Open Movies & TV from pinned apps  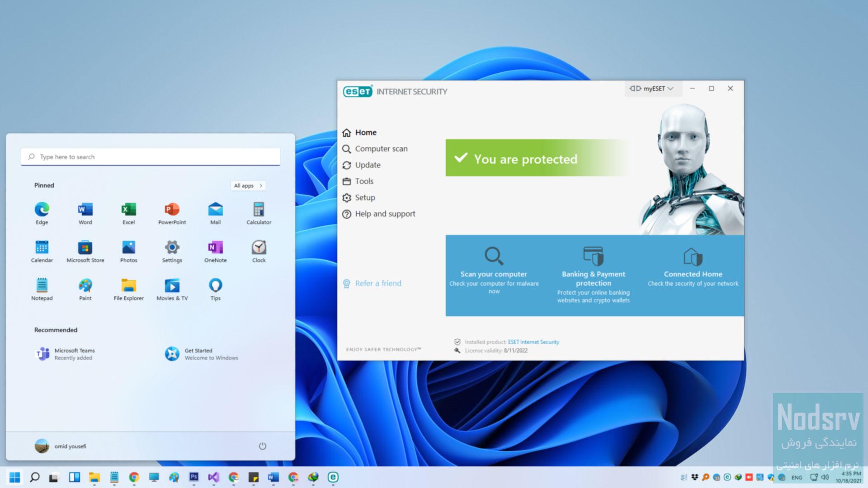(x=172, y=289)
